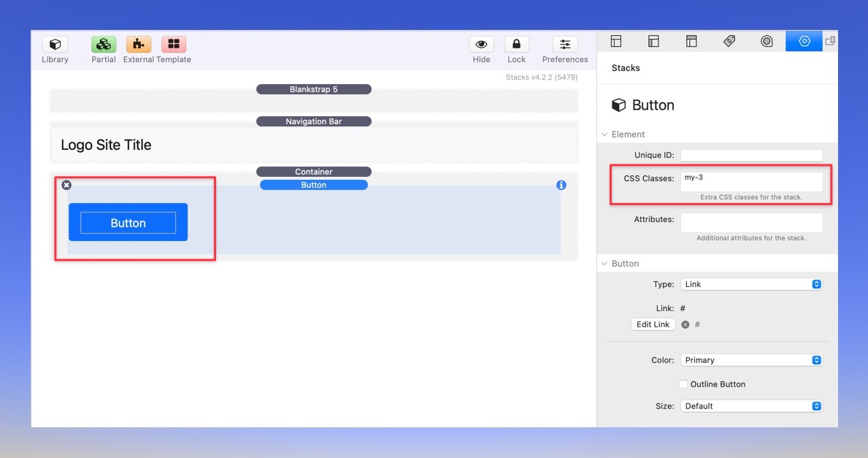
Task: Click the panel toggle icon at inspector's right edge
Action: click(830, 41)
